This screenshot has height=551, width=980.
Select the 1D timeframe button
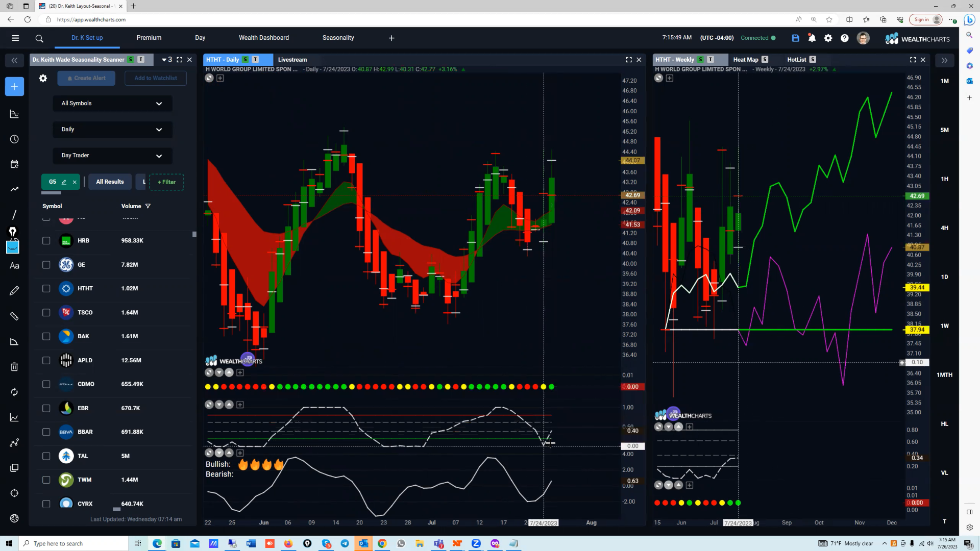click(x=944, y=277)
